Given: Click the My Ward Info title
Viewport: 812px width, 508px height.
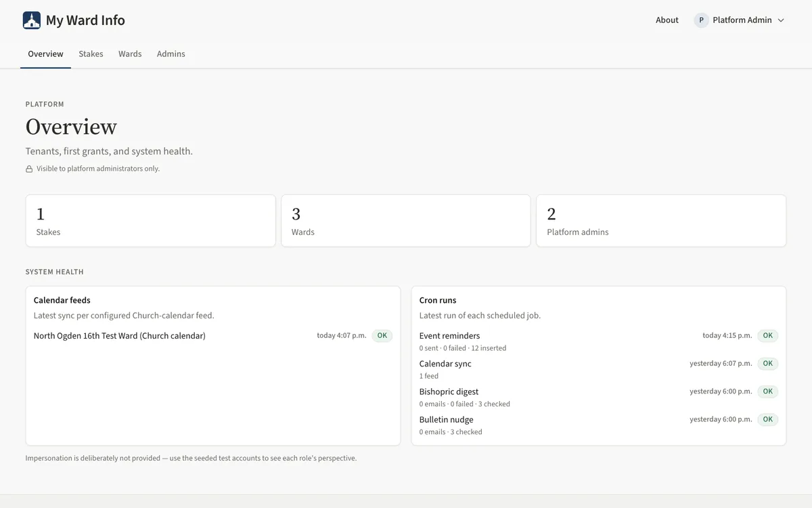Looking at the screenshot, I should click(x=85, y=20).
